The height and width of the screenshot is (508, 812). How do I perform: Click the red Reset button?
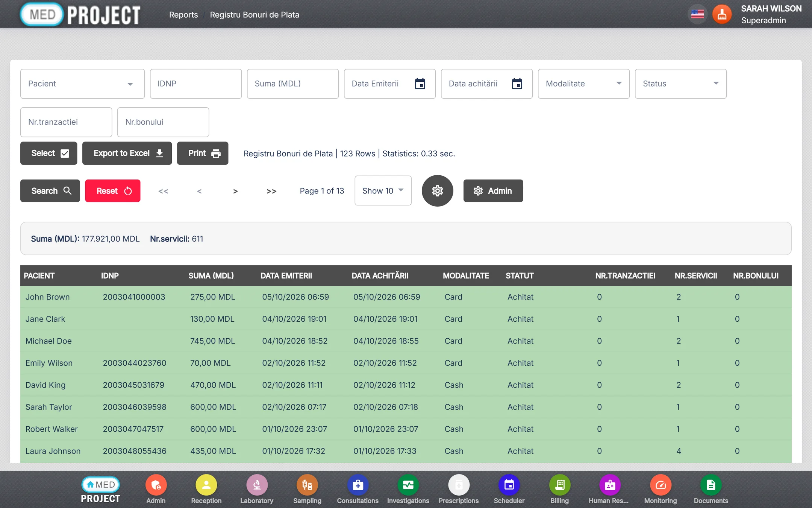[x=112, y=191]
